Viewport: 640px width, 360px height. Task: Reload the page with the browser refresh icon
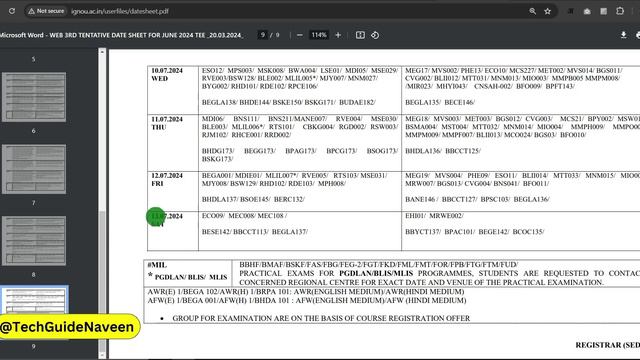(x=12, y=11)
